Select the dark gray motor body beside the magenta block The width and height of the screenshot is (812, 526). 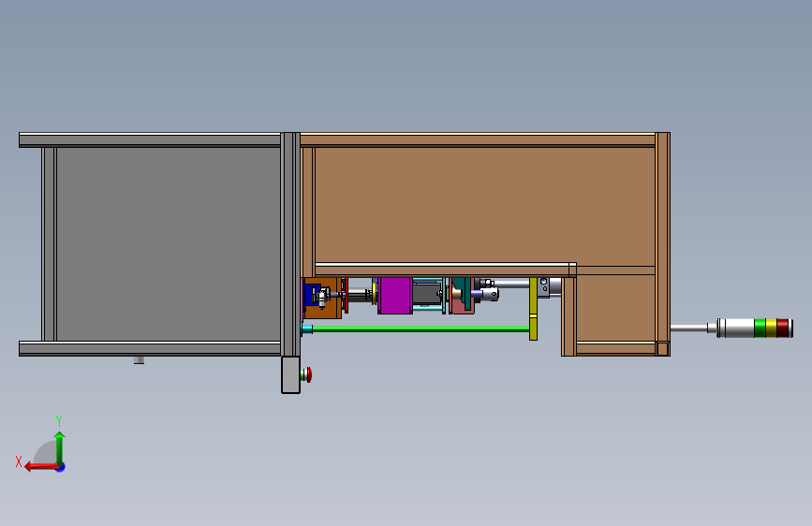(426, 295)
